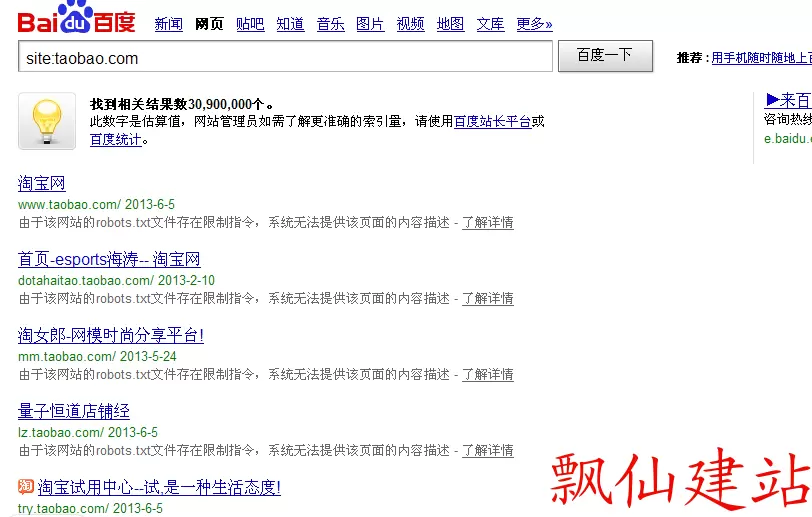Focus the search box containing site:taobao.com
This screenshot has height=517, width=812.
[x=285, y=56]
